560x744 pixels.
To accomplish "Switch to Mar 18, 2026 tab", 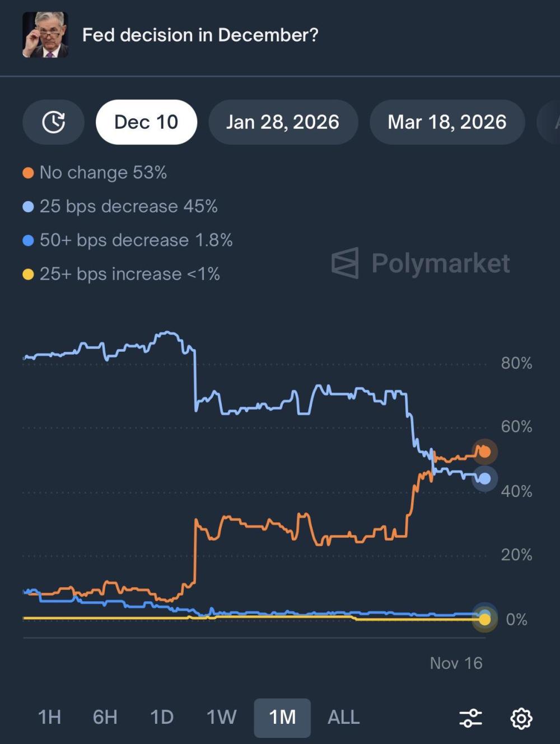I will coord(447,122).
